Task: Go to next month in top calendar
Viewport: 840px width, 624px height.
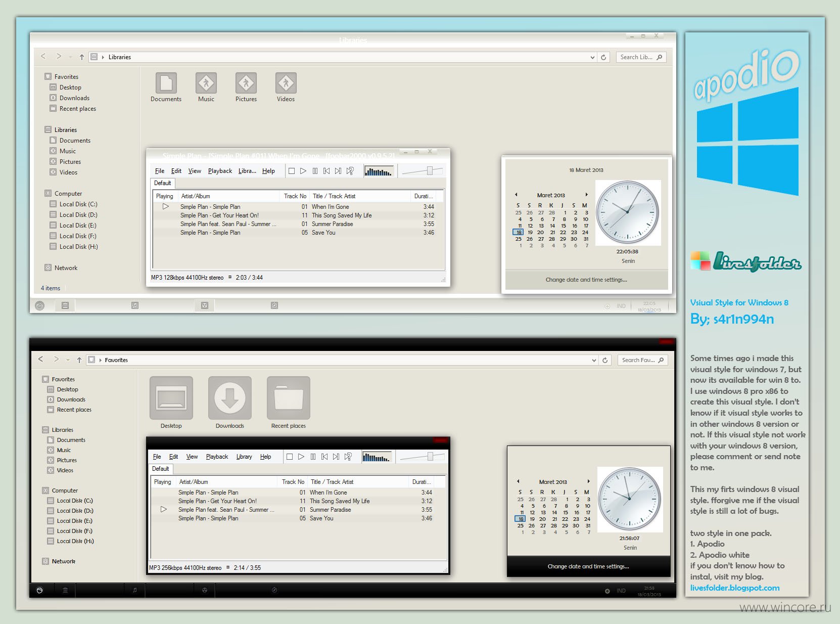Action: pos(586,195)
